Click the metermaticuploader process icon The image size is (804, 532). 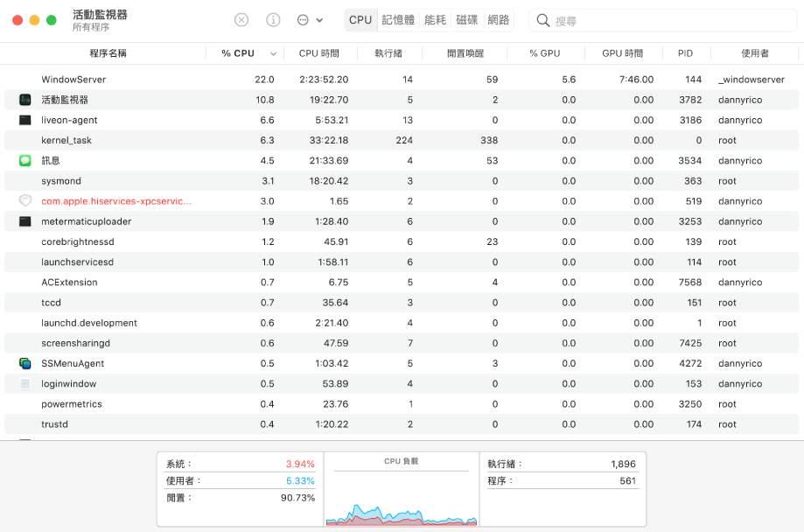pyautogui.click(x=25, y=221)
